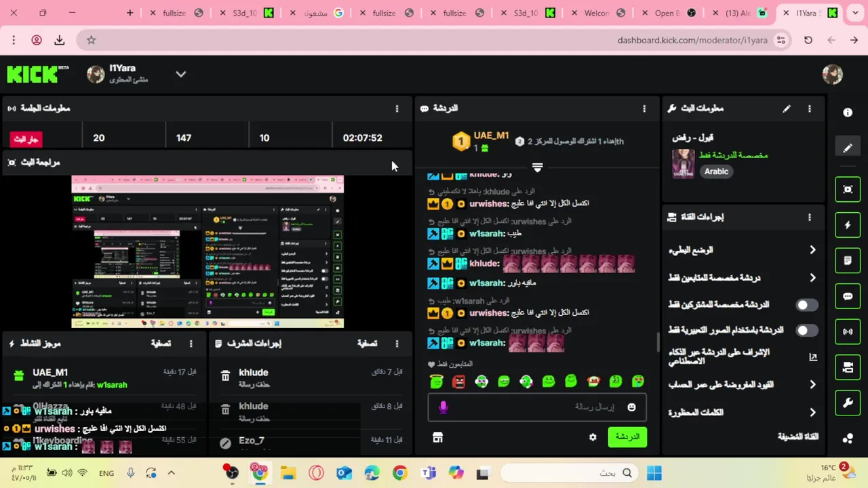Toggle wrench icon in right sidebar
The height and width of the screenshot is (488, 868).
848,403
